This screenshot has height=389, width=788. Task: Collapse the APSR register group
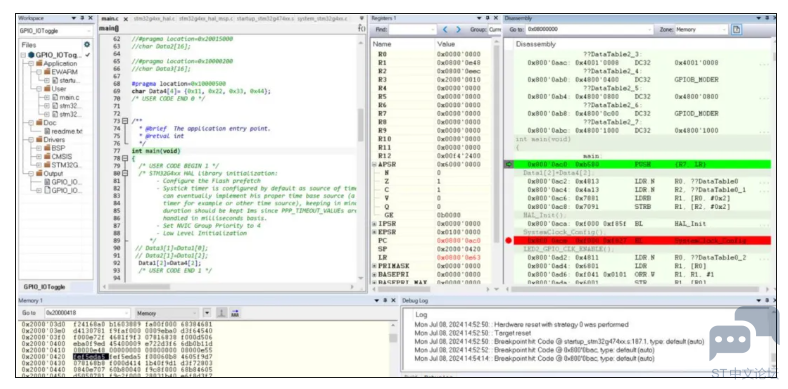click(x=374, y=164)
